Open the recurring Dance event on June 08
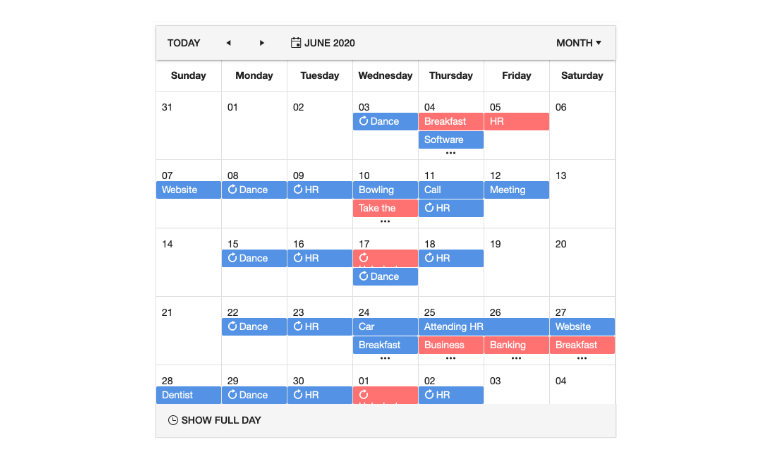770x460 pixels. [x=254, y=190]
